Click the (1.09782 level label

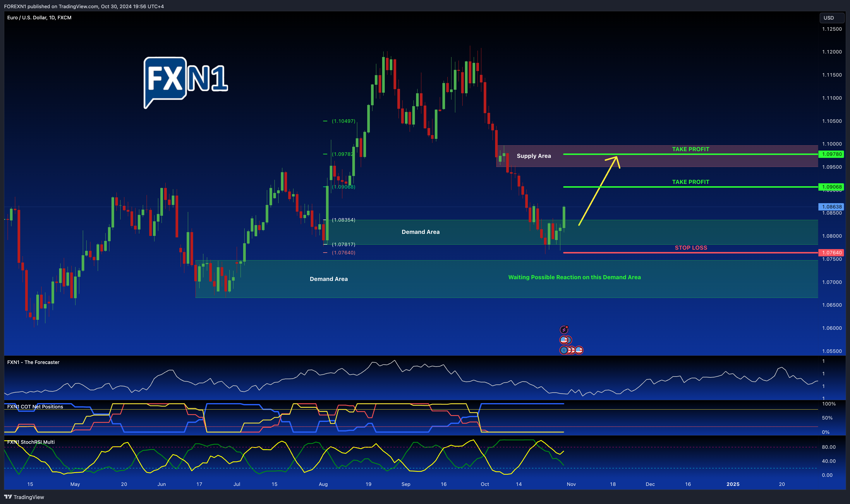point(342,154)
